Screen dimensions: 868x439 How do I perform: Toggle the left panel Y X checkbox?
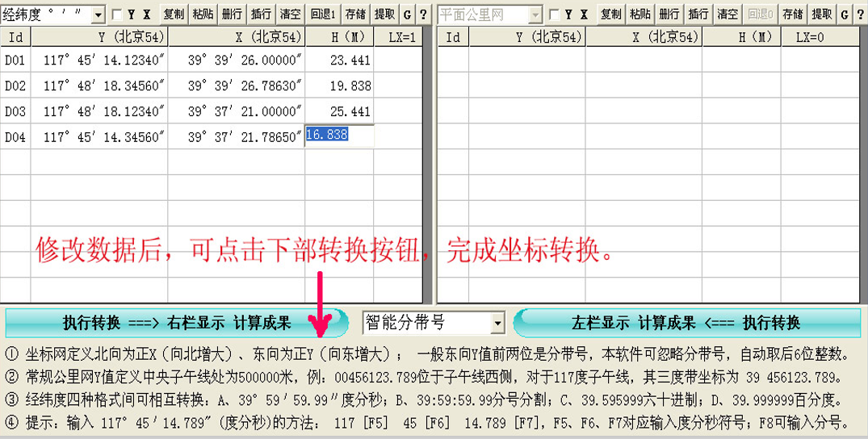pyautogui.click(x=117, y=15)
